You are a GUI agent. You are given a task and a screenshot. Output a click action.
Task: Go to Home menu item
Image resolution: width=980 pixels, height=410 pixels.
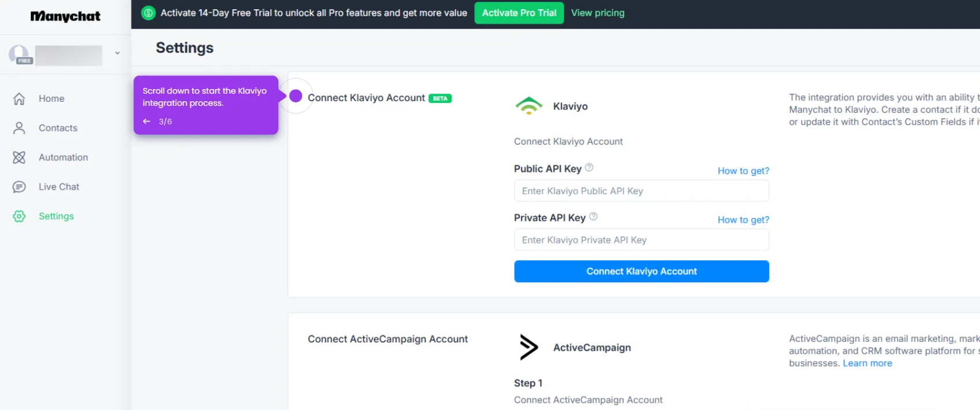(52, 99)
